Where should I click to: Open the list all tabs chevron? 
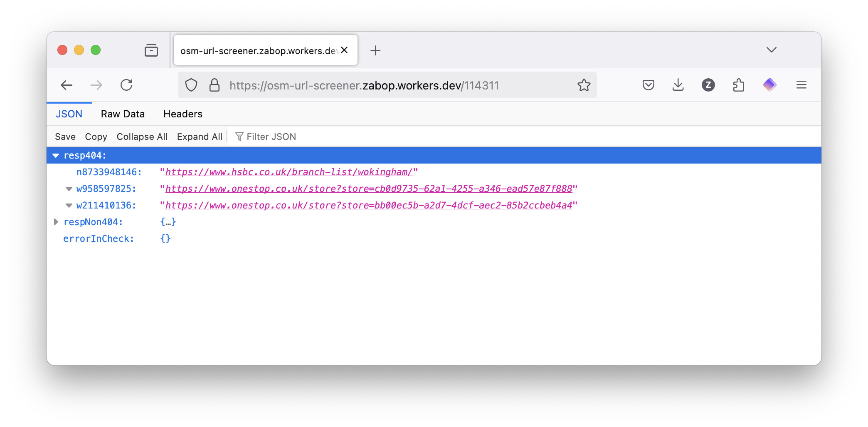pos(772,50)
